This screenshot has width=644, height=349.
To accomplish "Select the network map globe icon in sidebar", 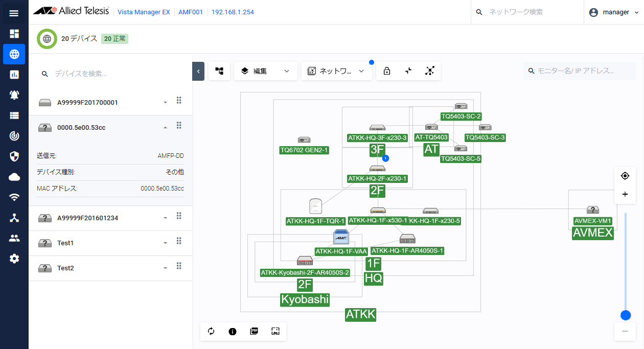I will pyautogui.click(x=14, y=54).
